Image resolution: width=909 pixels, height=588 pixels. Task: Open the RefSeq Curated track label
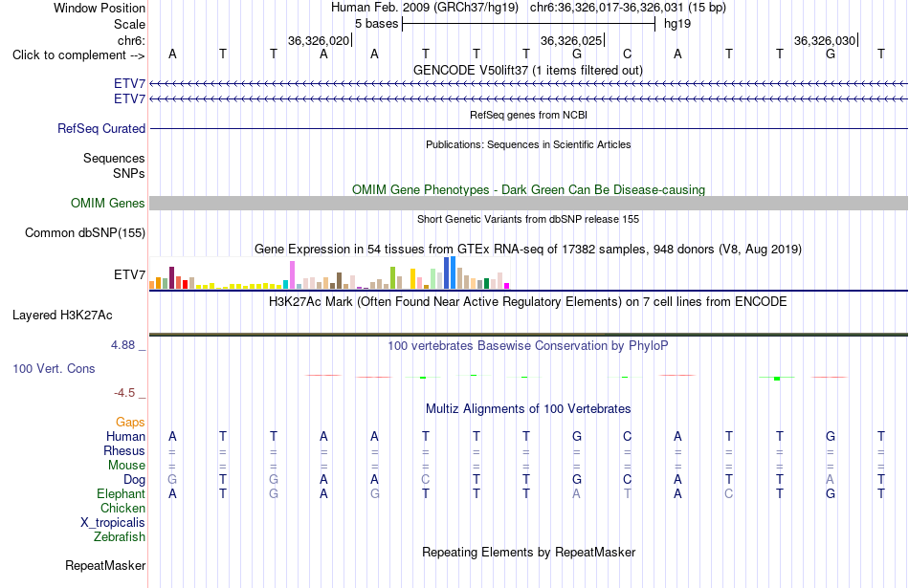tap(100, 129)
